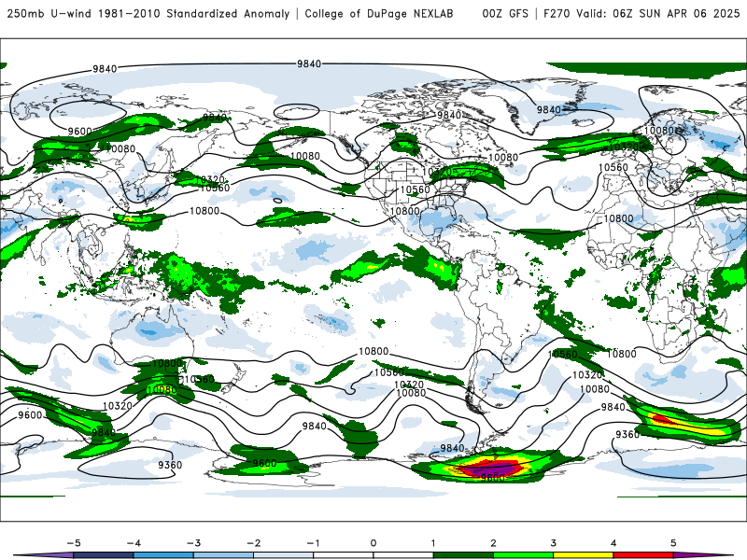This screenshot has width=747, height=560.
Task: Click the colorbar tick label '3'
Action: (553, 543)
